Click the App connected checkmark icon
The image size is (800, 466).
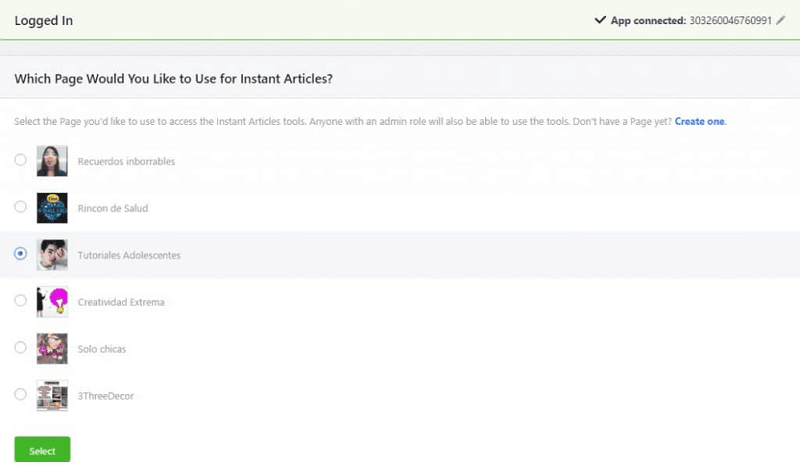coord(600,20)
